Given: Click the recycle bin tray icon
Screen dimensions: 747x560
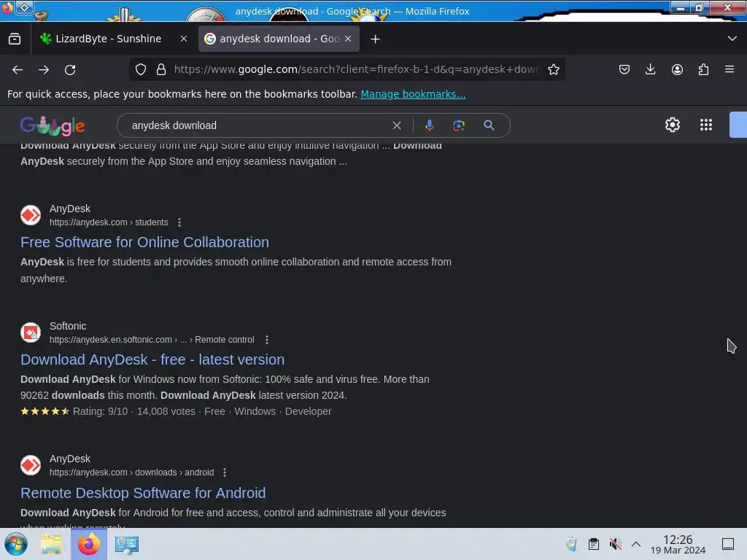Looking at the screenshot, I should tap(571, 544).
